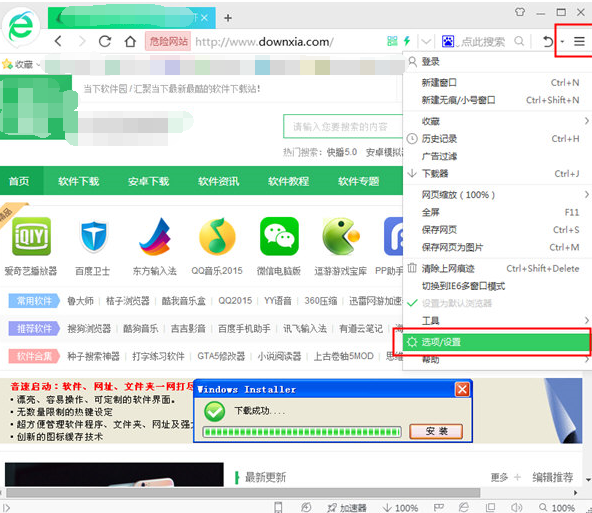The height and width of the screenshot is (513, 592).
Task: Choose 保存网页为图片 in the menu
Action: click(497, 247)
